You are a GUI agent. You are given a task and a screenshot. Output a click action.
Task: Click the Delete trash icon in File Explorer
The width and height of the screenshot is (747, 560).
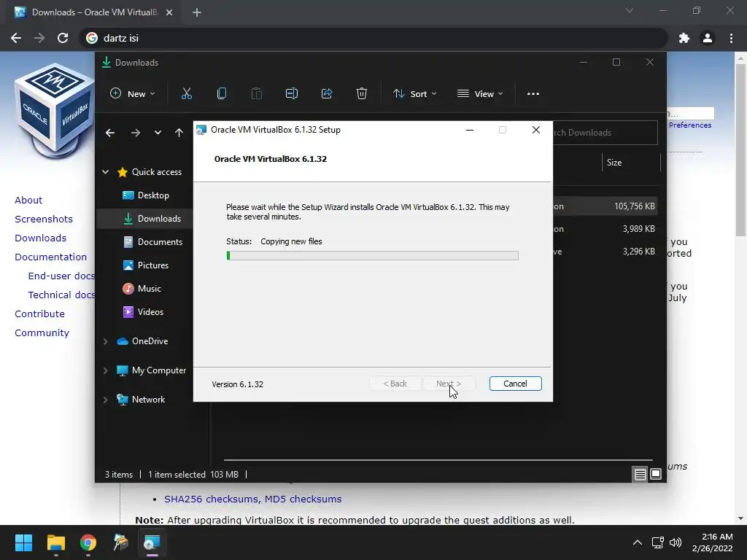coord(362,94)
